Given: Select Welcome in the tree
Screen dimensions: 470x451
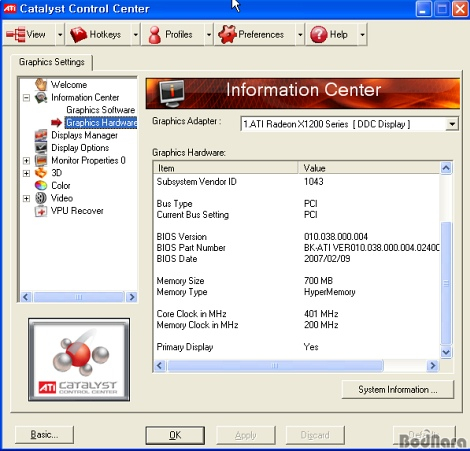Looking at the screenshot, I should pos(69,84).
